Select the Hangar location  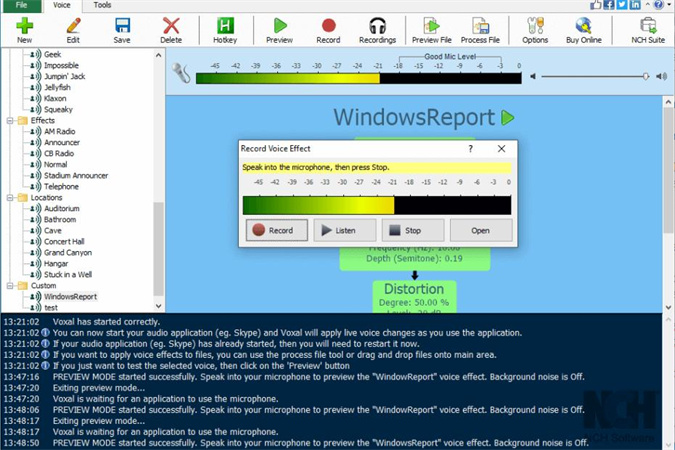(56, 264)
